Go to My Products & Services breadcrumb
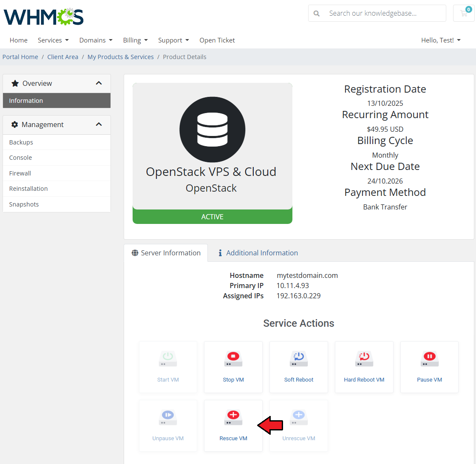476x464 pixels. point(121,57)
